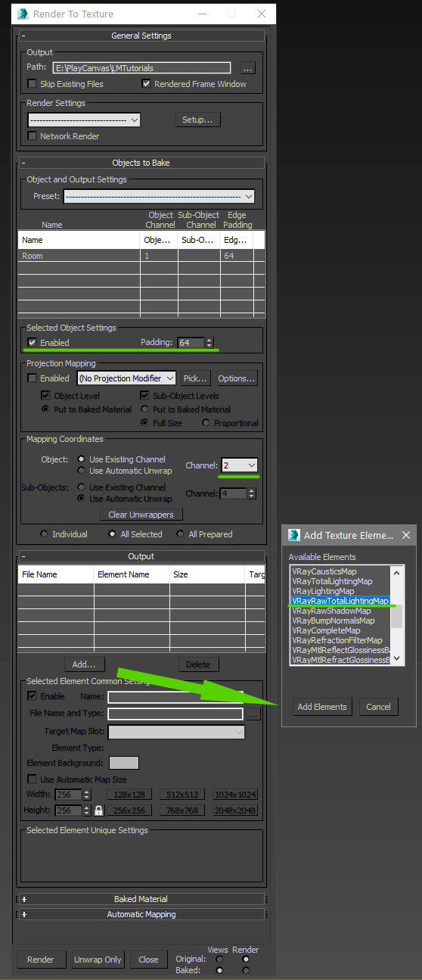Click the Unwrap Only button
The height and width of the screenshot is (980, 422).
pos(98,960)
